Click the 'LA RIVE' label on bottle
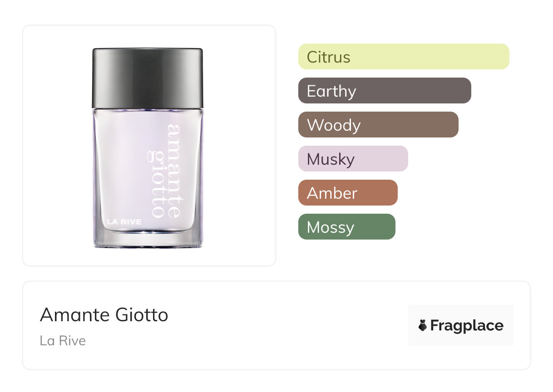Screen dimensions: 553x392 pos(124,222)
